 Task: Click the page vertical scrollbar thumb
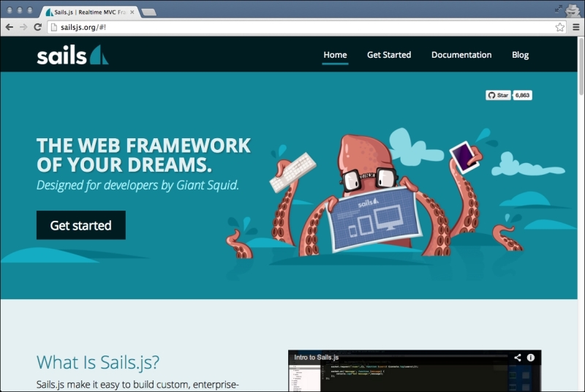tap(581, 67)
